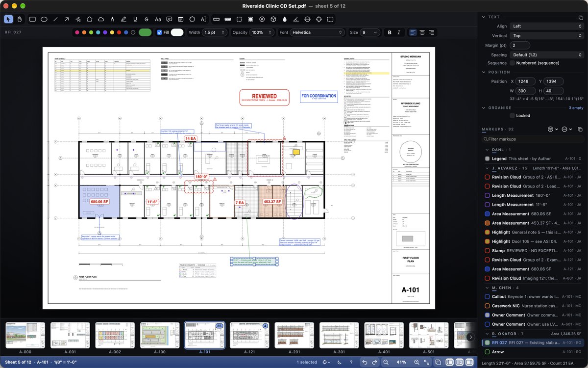Toggle the left sidebar panel

(449, 362)
